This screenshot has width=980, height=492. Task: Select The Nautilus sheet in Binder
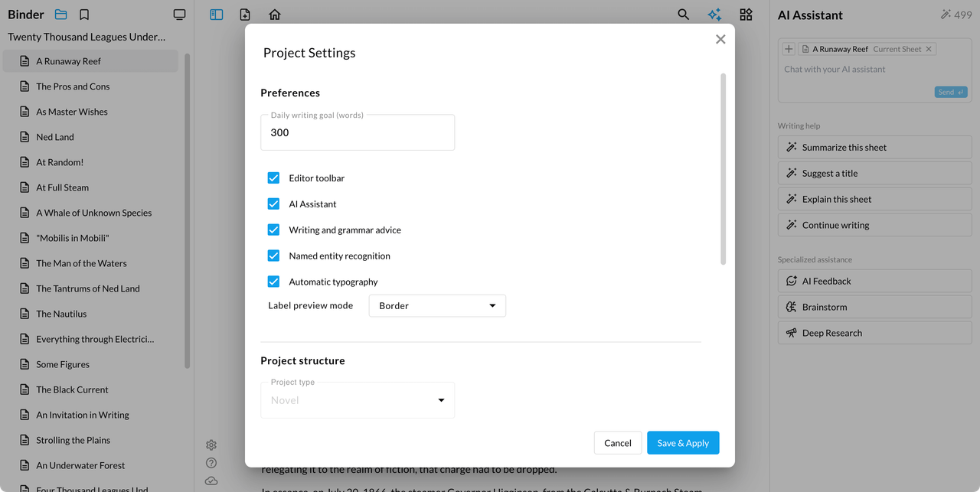61,314
